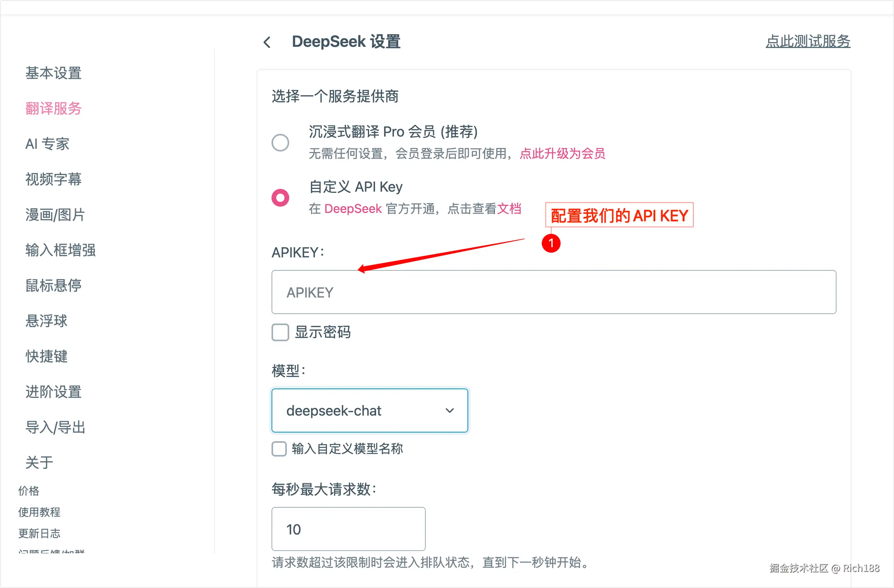Open 进阶设置 in the sidebar
894x588 pixels.
tap(53, 392)
